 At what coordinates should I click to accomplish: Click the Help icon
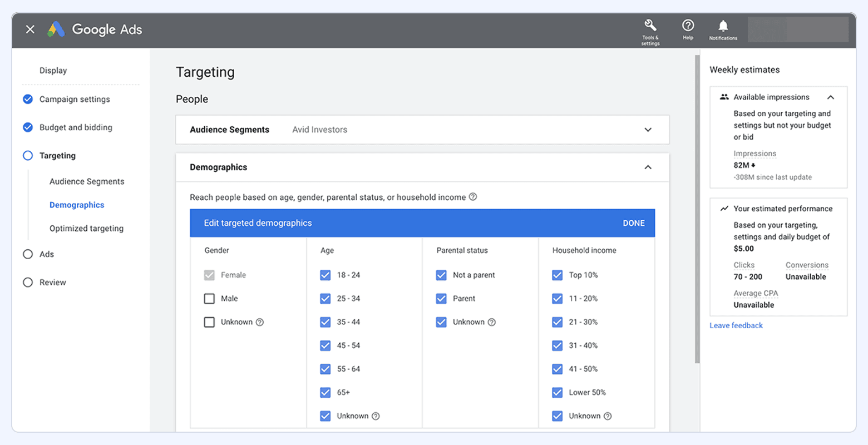[x=688, y=26]
